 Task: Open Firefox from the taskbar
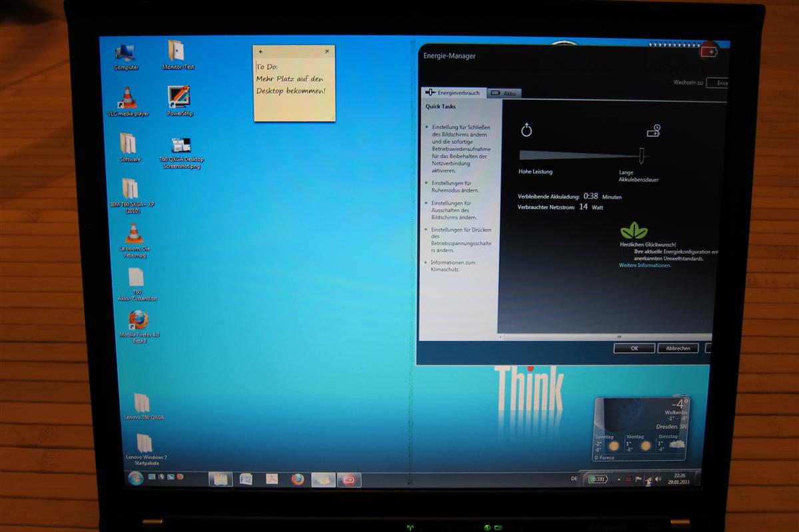[297, 479]
